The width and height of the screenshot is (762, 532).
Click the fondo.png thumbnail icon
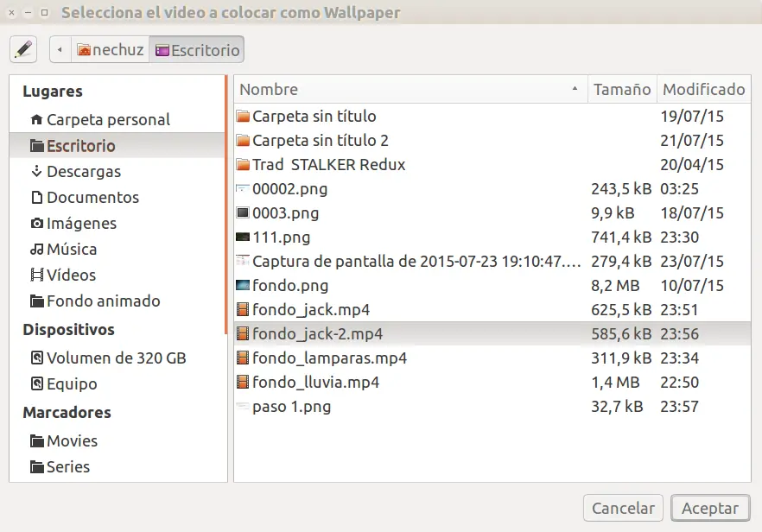click(x=243, y=285)
